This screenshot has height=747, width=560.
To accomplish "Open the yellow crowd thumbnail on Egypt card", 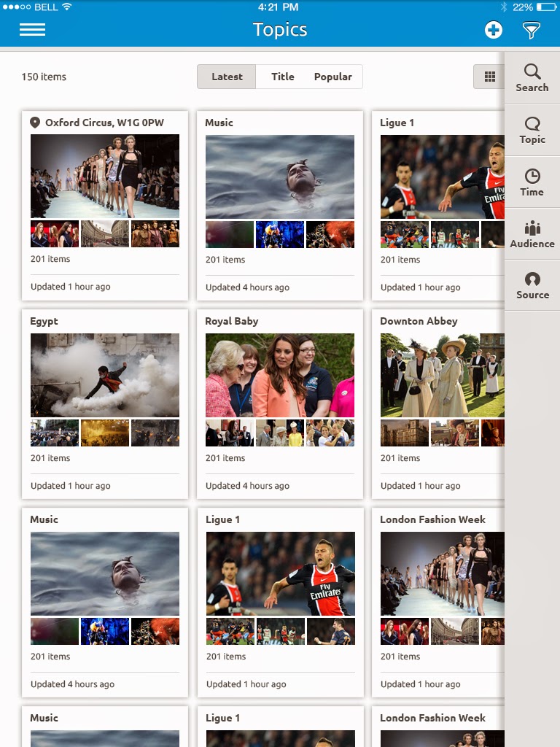I will [105, 433].
